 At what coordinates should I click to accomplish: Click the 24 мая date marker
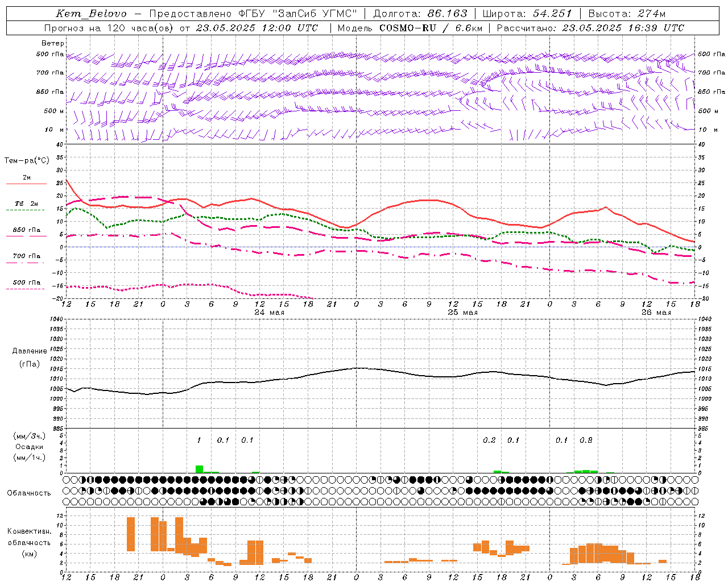tap(269, 312)
